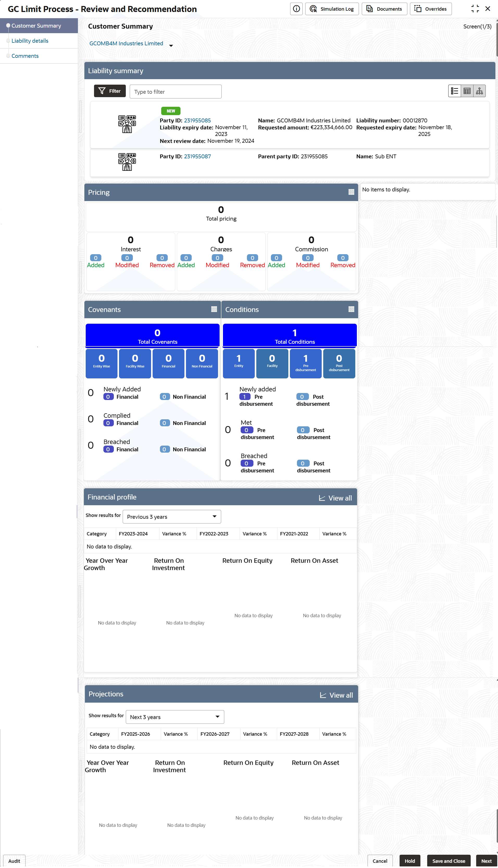Focus the Type to filter field

pyautogui.click(x=176, y=91)
